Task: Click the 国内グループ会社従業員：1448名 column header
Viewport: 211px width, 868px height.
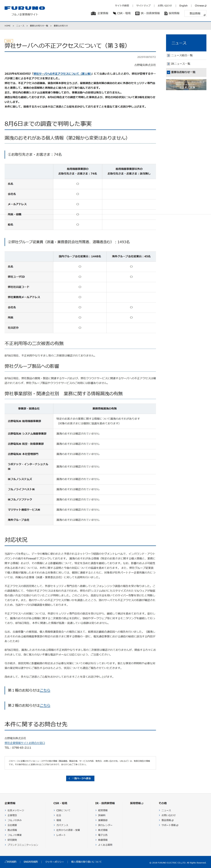Action: [80, 256]
